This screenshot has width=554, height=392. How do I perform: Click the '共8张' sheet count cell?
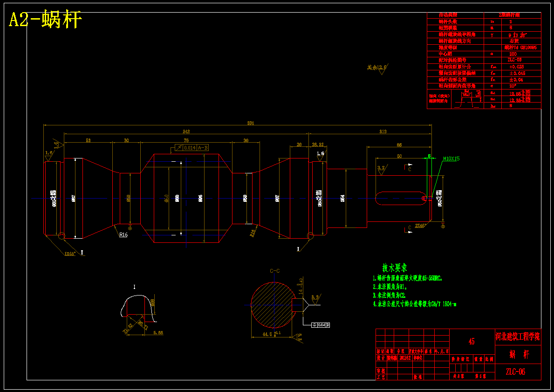click(x=458, y=377)
